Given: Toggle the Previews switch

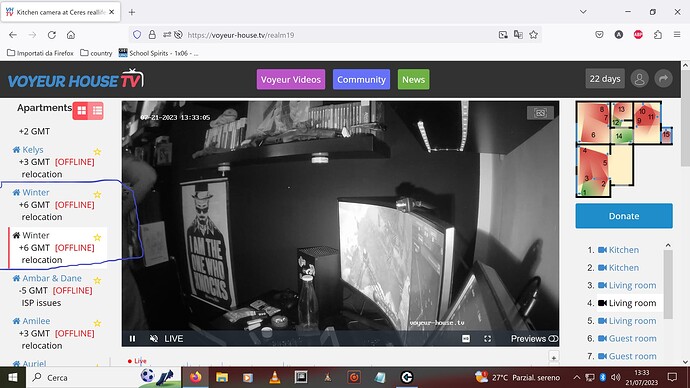Looking at the screenshot, I should pos(553,338).
